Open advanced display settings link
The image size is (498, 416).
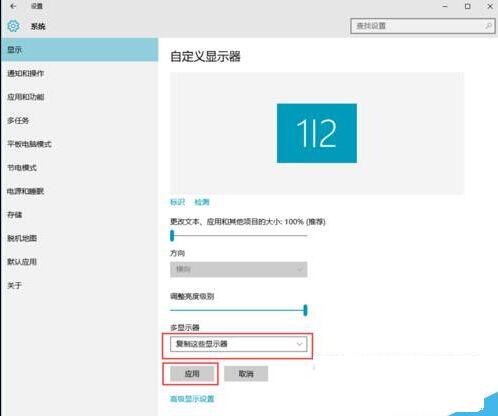(192, 399)
